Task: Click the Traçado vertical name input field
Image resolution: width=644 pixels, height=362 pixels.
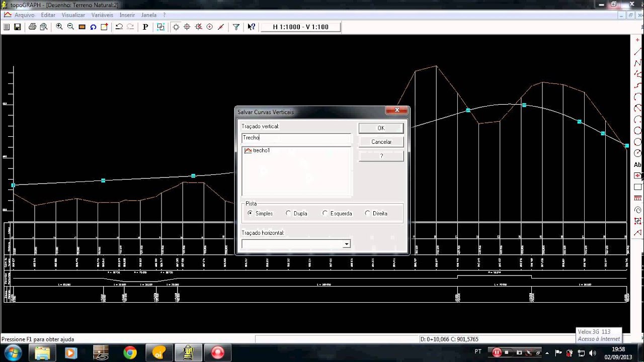Action: 296,137
